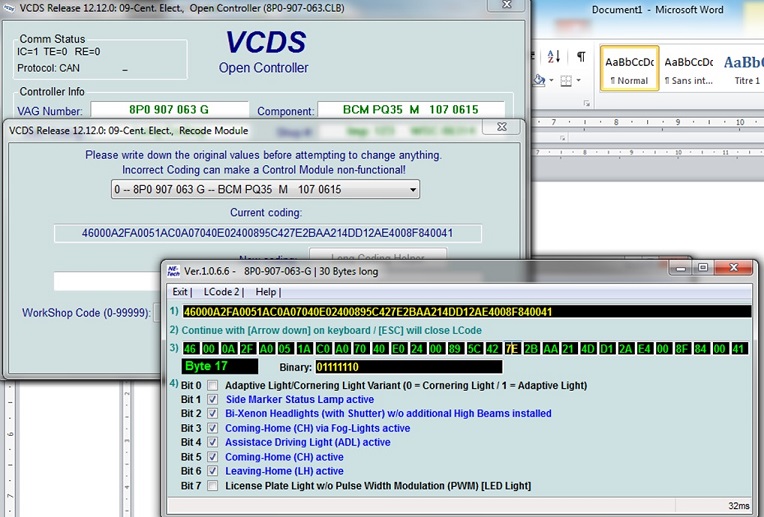This screenshot has height=517, width=764.
Task: Click the Current coding value field
Action: (x=267, y=233)
